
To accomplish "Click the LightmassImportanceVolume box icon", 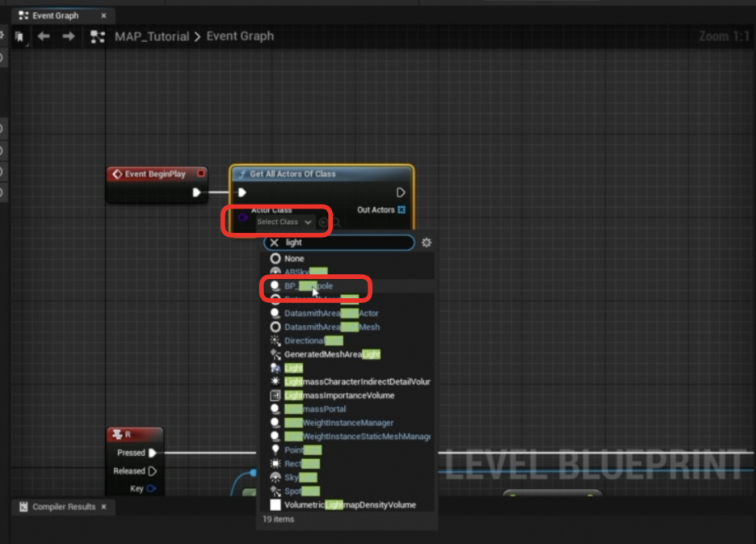I will coord(275,395).
